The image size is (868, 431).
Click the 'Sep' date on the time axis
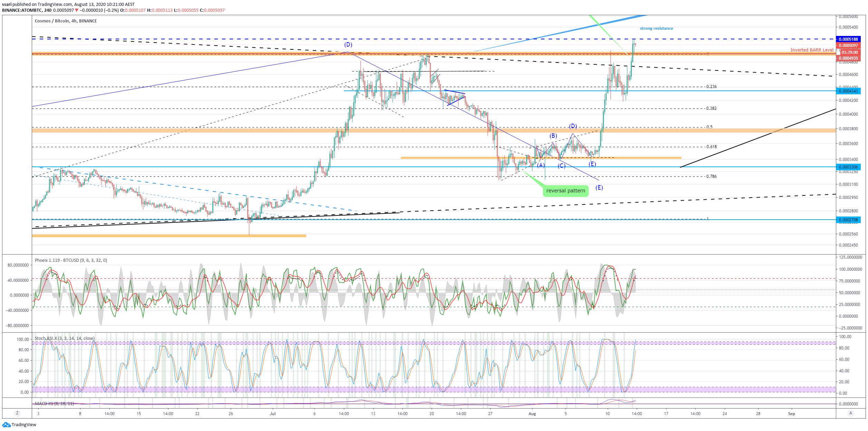tap(791, 414)
